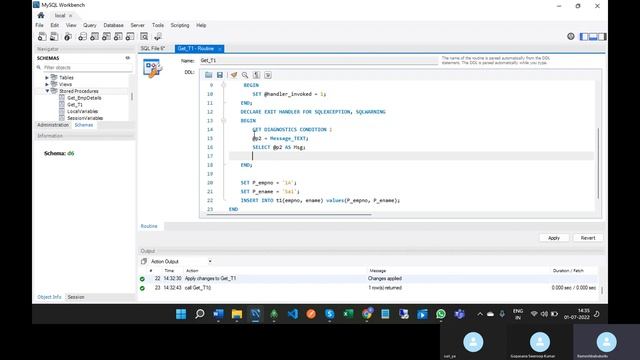This screenshot has height=360, width=640.
Task: Open Visual Studio Code from taskbar
Action: (x=292, y=314)
